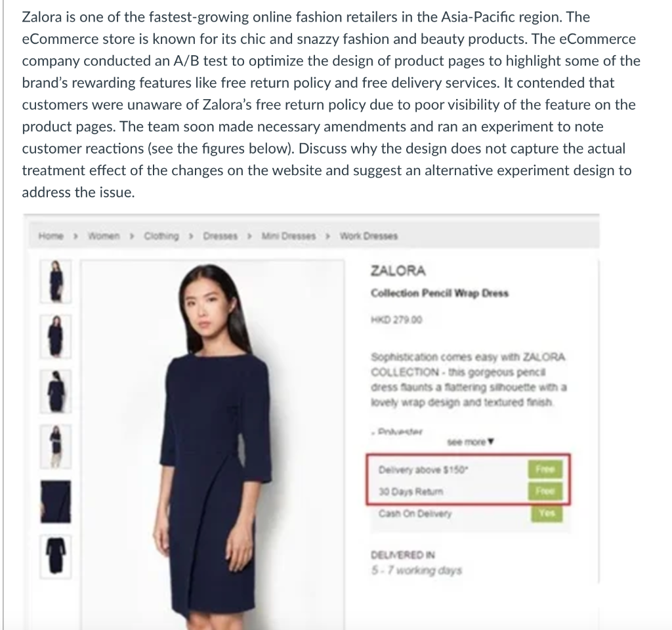
Task: Click the main dress product image
Action: [213, 444]
